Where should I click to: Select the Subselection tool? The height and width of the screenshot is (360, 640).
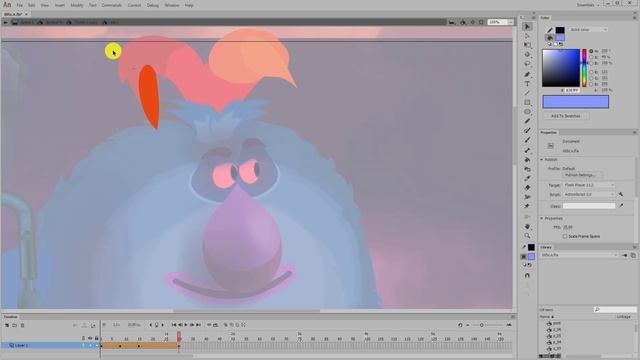pos(527,36)
